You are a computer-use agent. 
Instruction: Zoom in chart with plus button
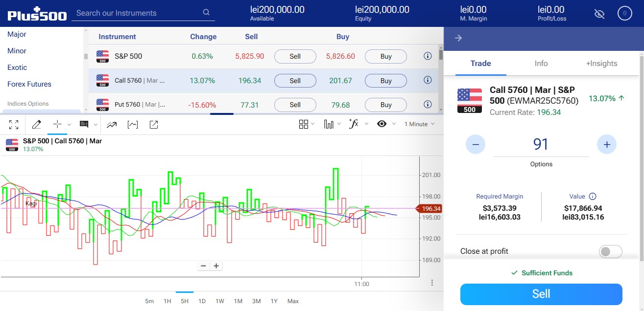pyautogui.click(x=216, y=266)
